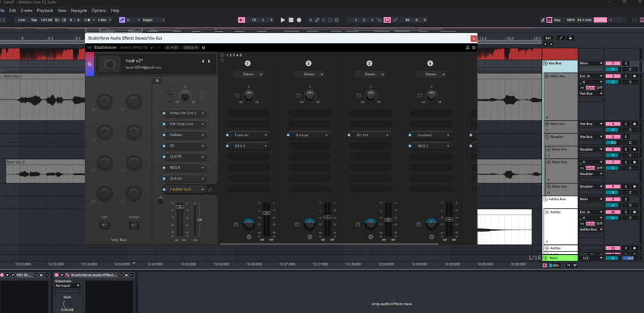This screenshot has width=644, height=313.
Task: Toggle the pink Loop switch
Action: click(x=387, y=20)
